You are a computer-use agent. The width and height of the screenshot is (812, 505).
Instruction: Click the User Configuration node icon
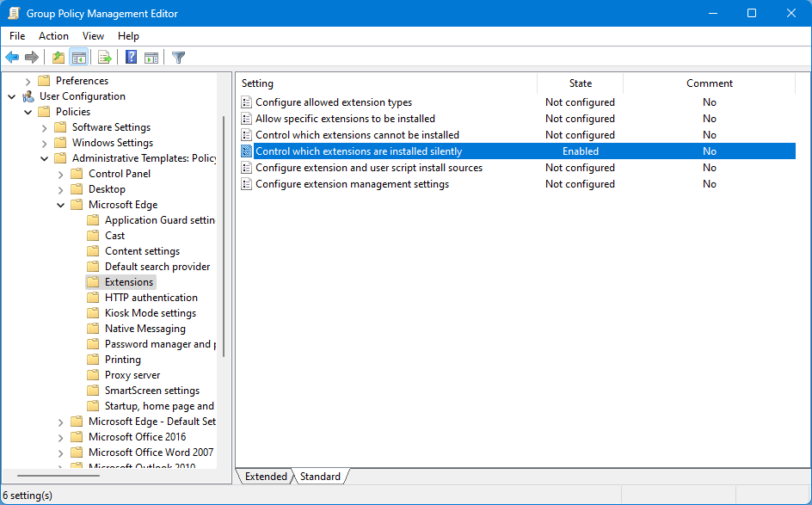[28, 96]
